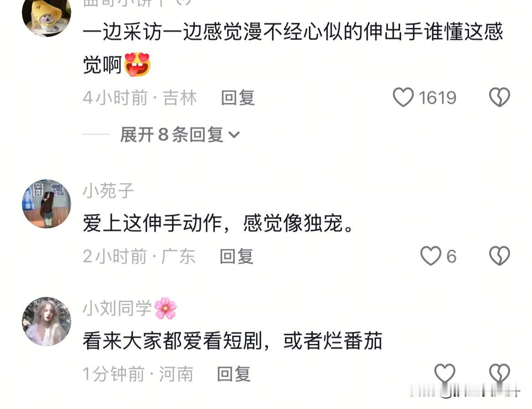Open 小苑子's profile avatar
Viewport: 532px width, 409px height.
[x=47, y=204]
